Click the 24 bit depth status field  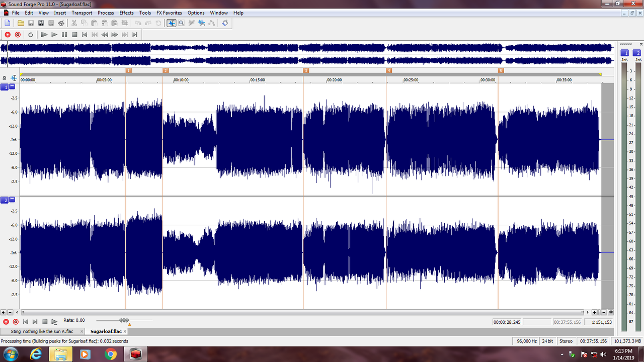tap(547, 341)
